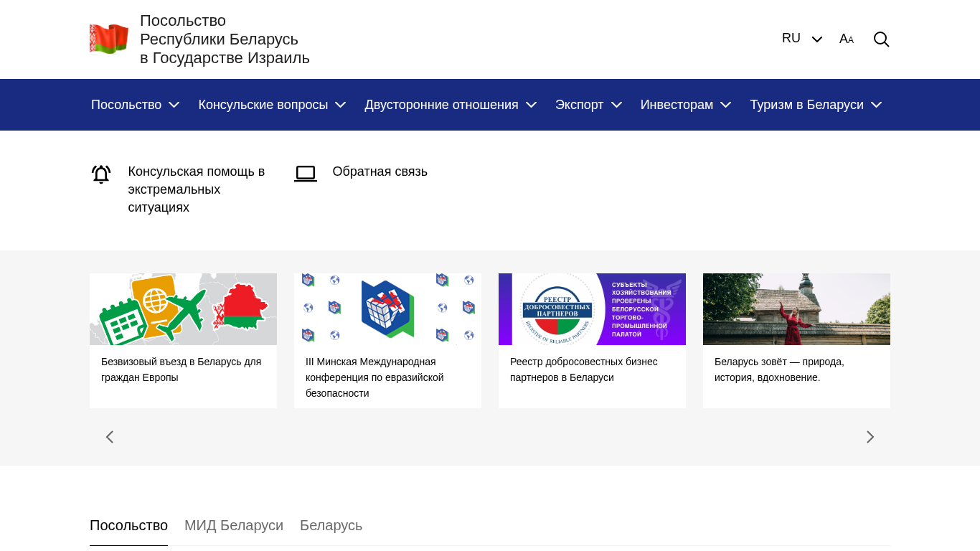
Task: Open the search magnifier icon
Action: pyautogui.click(x=881, y=39)
